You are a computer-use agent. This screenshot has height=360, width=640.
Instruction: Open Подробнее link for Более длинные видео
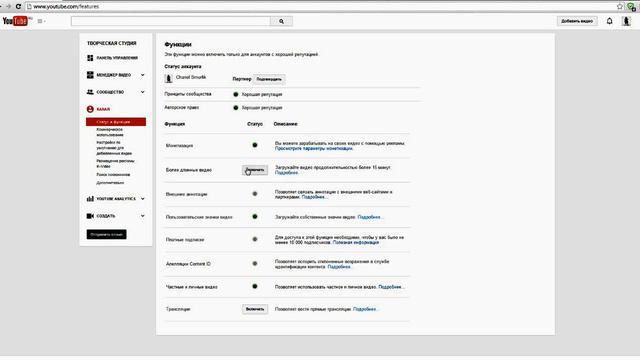click(x=287, y=173)
